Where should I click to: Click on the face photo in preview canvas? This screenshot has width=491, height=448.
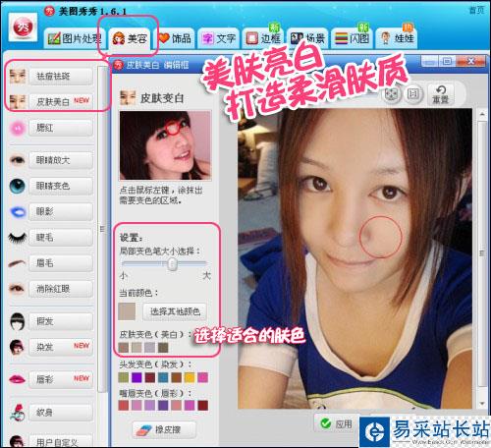[x=355, y=258]
